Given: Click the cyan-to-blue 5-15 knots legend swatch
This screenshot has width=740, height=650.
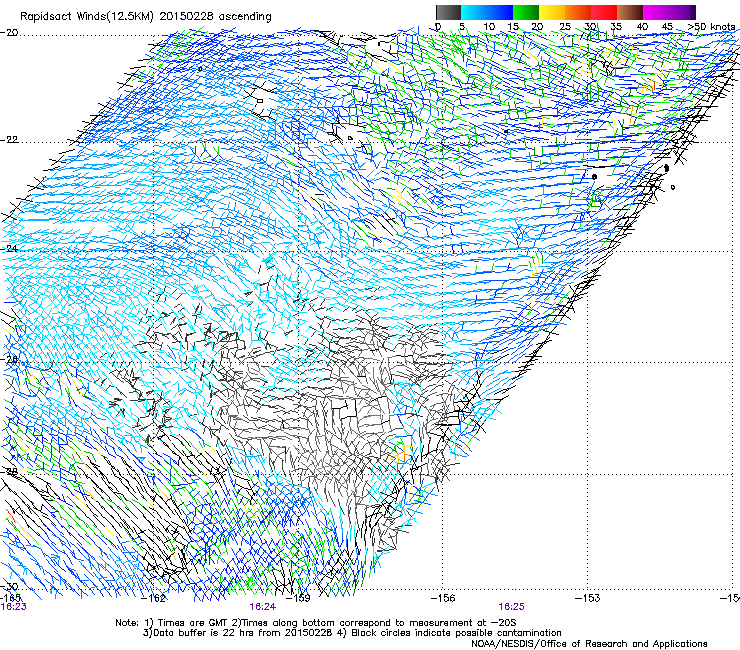Looking at the screenshot, I should (x=487, y=12).
